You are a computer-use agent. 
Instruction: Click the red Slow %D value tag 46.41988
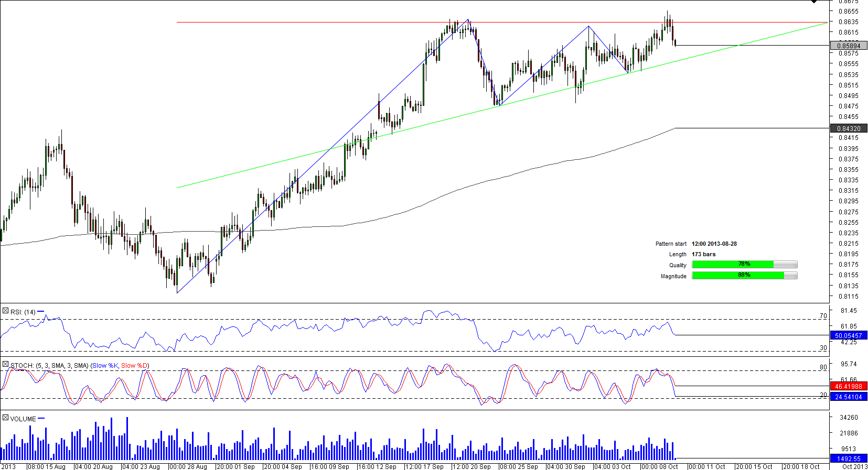click(848, 387)
